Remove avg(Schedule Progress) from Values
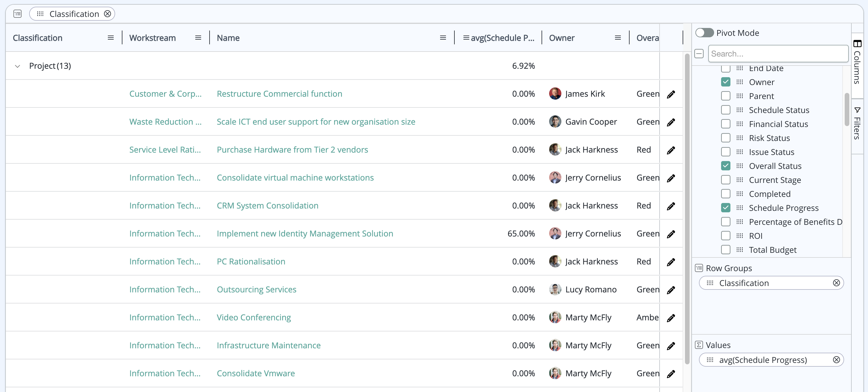The height and width of the screenshot is (392, 868). pyautogui.click(x=836, y=360)
